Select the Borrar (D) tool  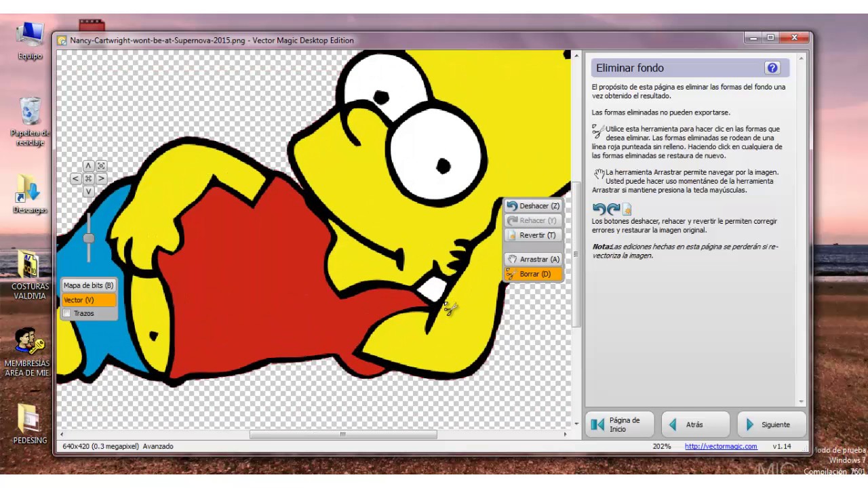coord(533,274)
